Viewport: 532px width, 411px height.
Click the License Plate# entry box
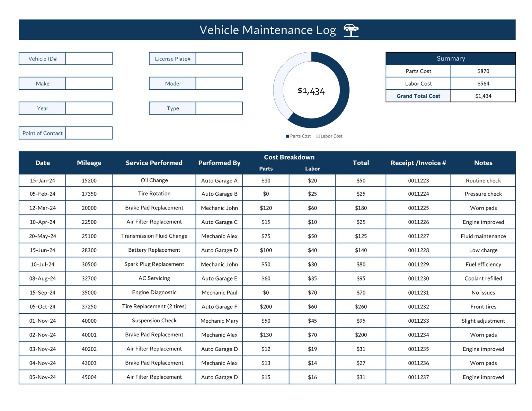coord(219,59)
